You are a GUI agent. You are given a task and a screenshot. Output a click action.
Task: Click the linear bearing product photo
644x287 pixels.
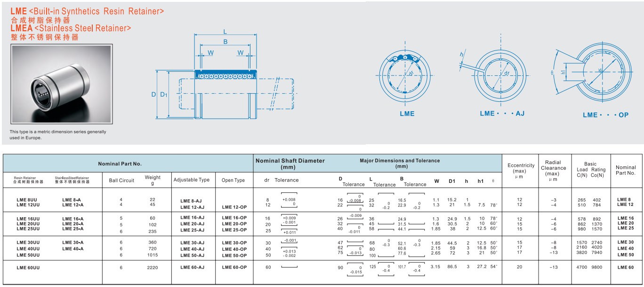(x=61, y=85)
